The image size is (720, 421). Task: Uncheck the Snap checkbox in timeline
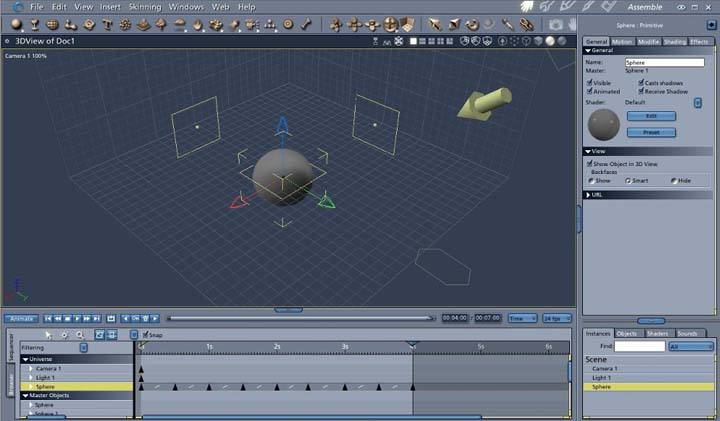[144, 335]
